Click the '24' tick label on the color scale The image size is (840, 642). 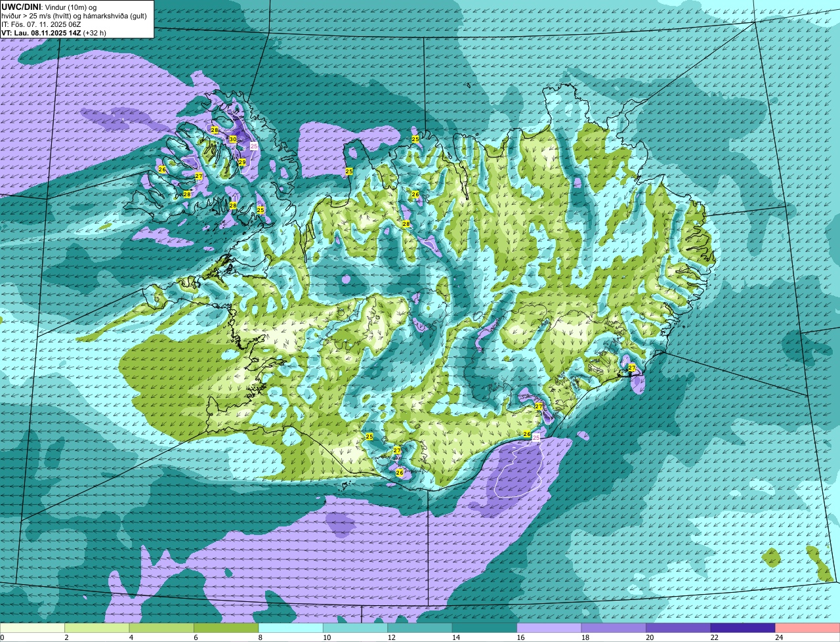point(779,637)
